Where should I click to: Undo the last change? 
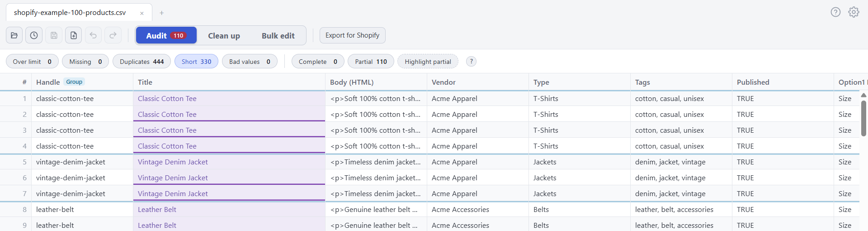coord(93,35)
